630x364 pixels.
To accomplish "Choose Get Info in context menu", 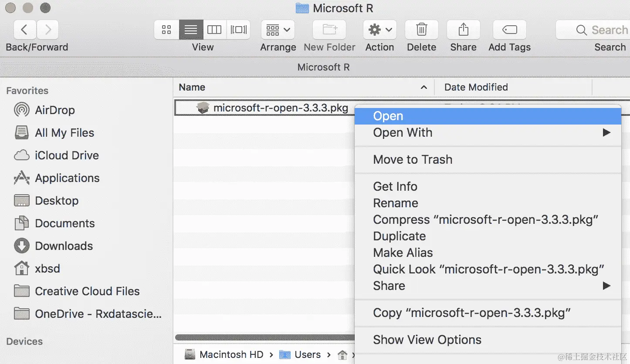I will tap(488, 186).
